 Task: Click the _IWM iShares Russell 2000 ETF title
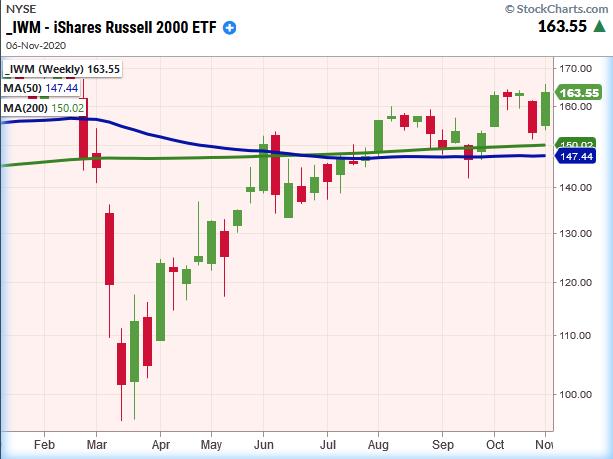click(112, 27)
